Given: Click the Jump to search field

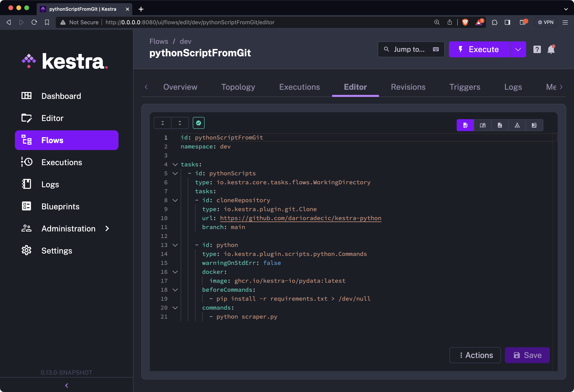Looking at the screenshot, I should (411, 49).
